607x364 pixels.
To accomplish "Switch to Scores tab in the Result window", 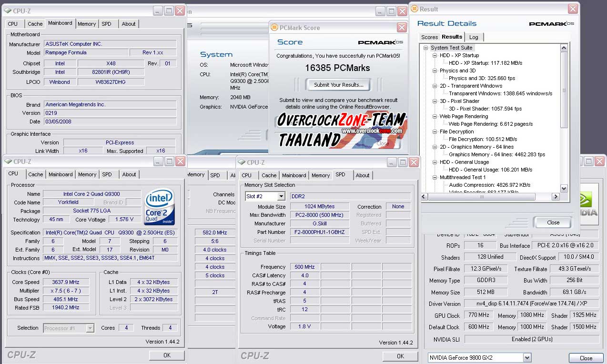I will pos(429,37).
